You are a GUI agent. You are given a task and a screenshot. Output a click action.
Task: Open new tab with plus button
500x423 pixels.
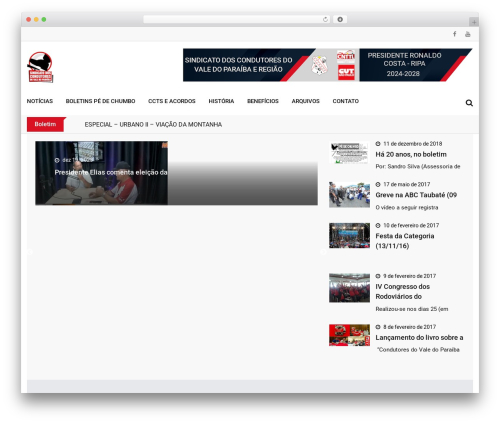coord(474,22)
